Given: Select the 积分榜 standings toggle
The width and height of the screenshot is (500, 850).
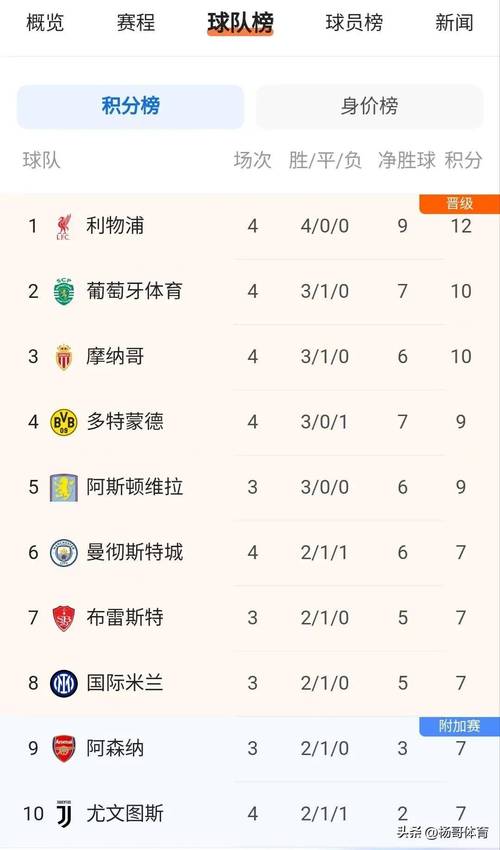Looking at the screenshot, I should (131, 106).
